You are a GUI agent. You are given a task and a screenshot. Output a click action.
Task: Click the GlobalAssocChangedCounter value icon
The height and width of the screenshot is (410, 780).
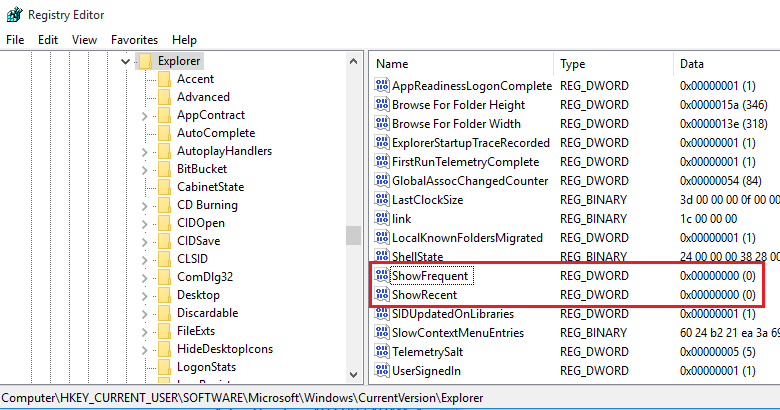382,181
